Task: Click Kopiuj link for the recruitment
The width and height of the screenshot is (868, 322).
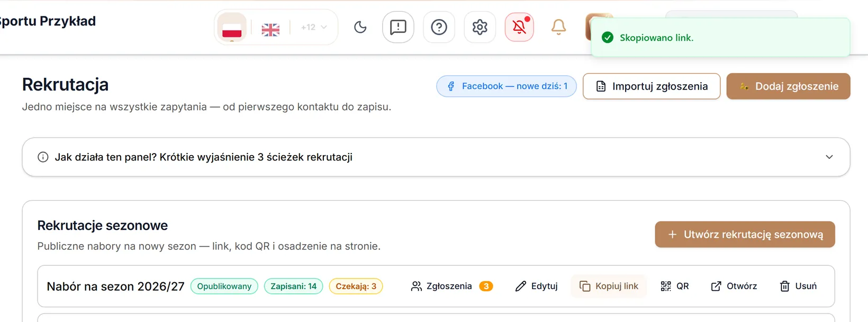Action: [609, 286]
